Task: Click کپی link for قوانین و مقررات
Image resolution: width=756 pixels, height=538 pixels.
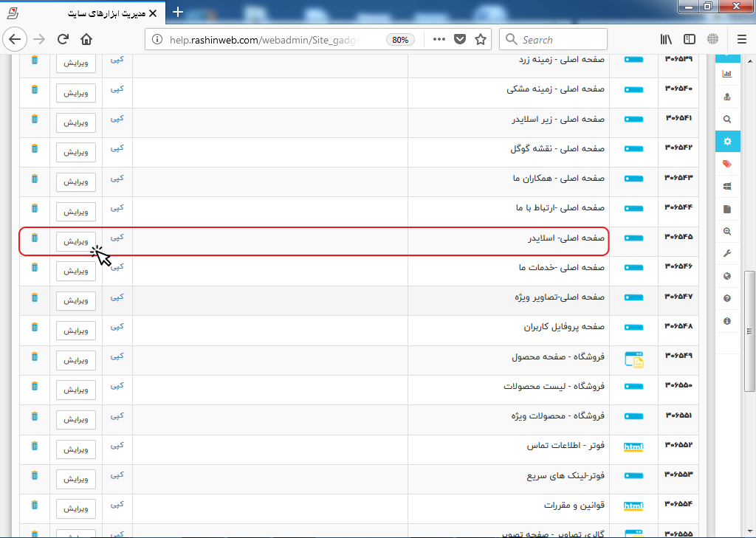Action: [117, 505]
